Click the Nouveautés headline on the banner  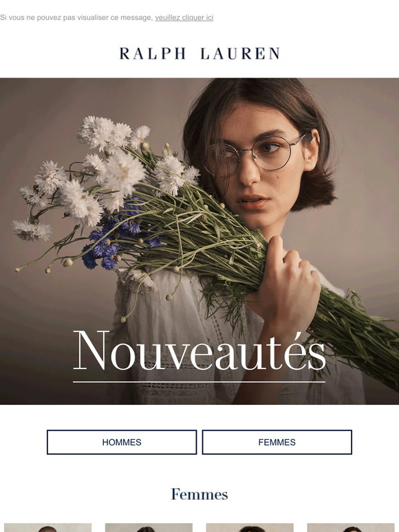tap(199, 351)
